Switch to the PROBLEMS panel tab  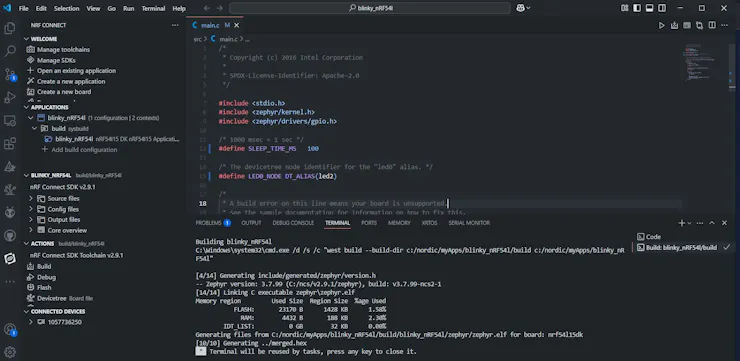coord(213,223)
